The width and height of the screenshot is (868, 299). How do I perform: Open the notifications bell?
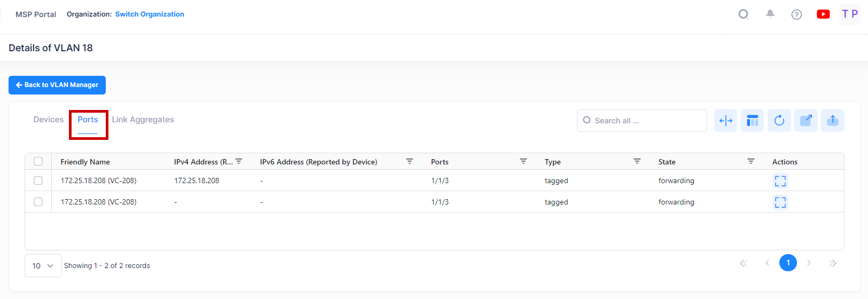770,14
